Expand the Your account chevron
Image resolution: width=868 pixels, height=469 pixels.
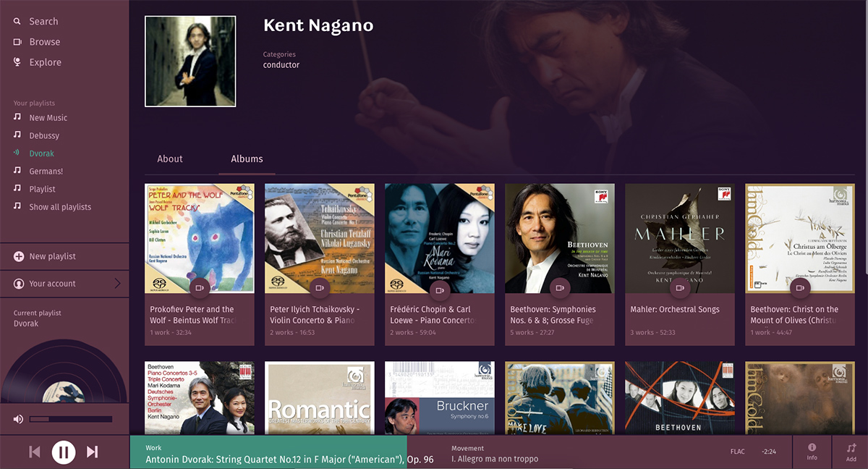(117, 284)
